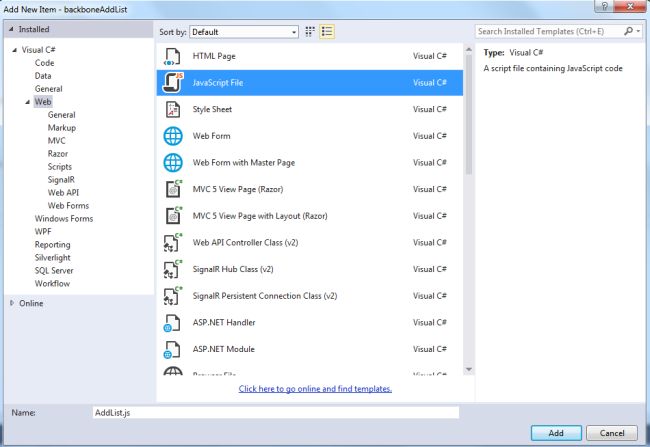Screen dimensions: 650x447
Task: Select the ASP.NET Handler icon
Action: pyautogui.click(x=172, y=323)
